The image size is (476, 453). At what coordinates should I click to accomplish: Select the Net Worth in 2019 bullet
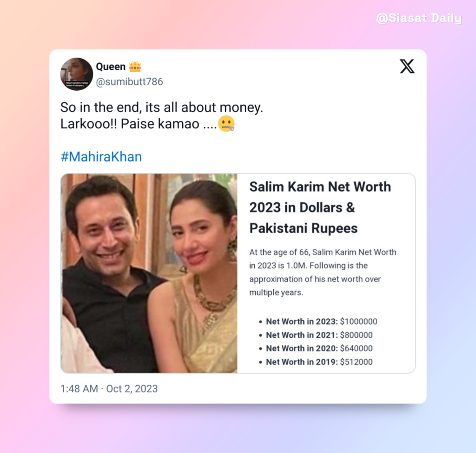click(316, 362)
